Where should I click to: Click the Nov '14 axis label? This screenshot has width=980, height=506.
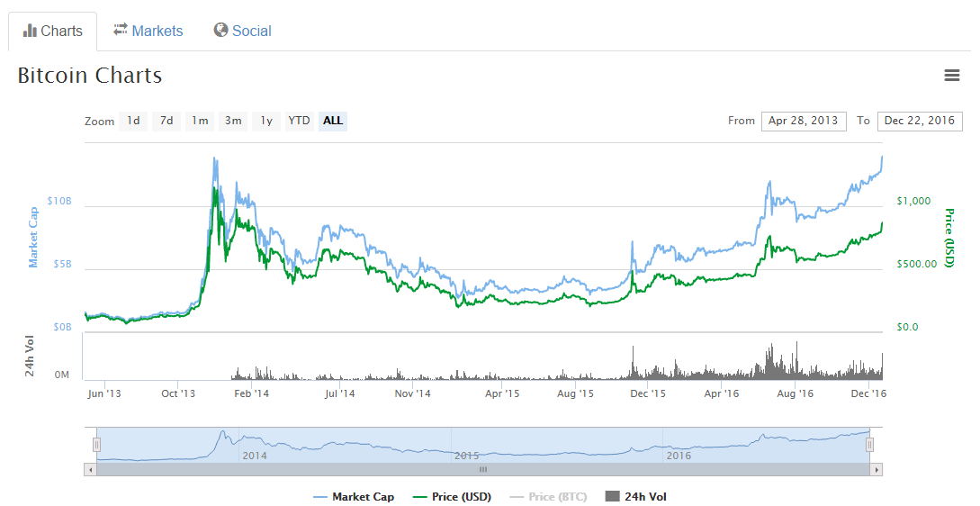[412, 393]
